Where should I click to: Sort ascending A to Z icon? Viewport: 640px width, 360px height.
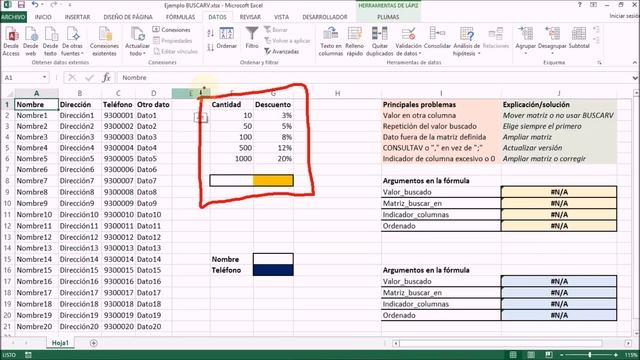click(211, 33)
